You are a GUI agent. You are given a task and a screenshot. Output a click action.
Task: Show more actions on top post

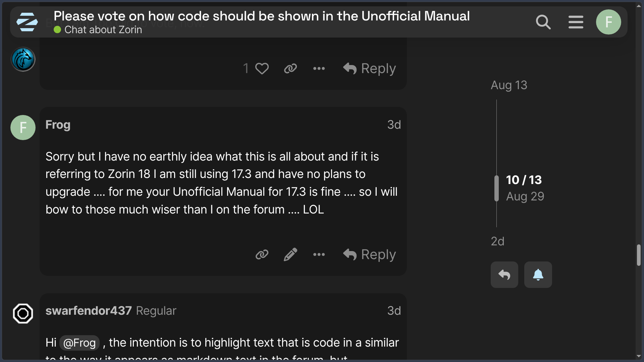coord(319,68)
